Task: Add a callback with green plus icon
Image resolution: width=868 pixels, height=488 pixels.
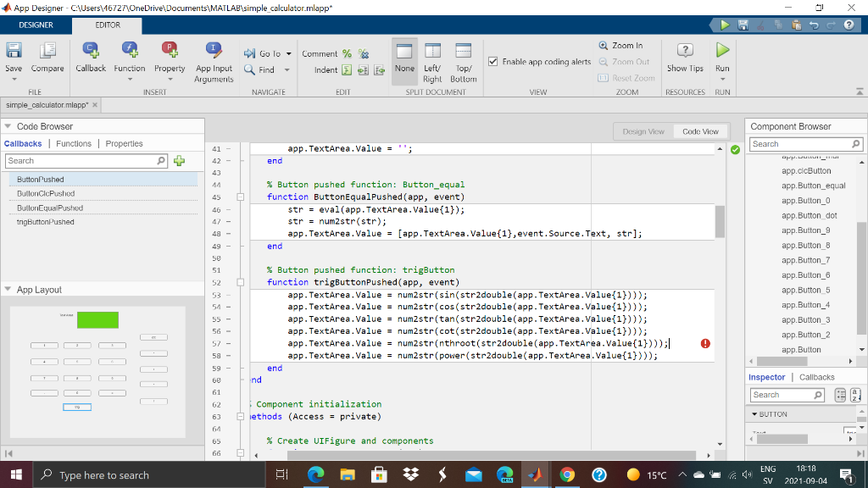Action: pyautogui.click(x=179, y=161)
